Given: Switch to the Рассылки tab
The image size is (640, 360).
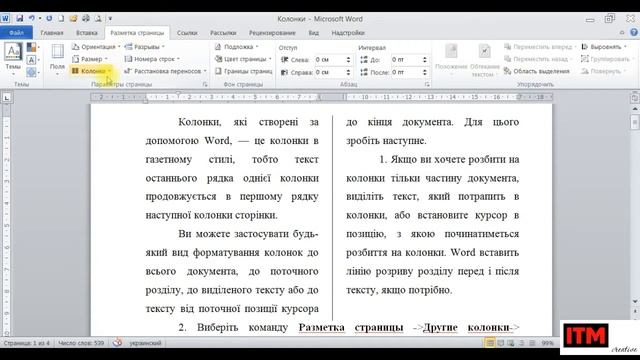Looking at the screenshot, I should point(223,33).
